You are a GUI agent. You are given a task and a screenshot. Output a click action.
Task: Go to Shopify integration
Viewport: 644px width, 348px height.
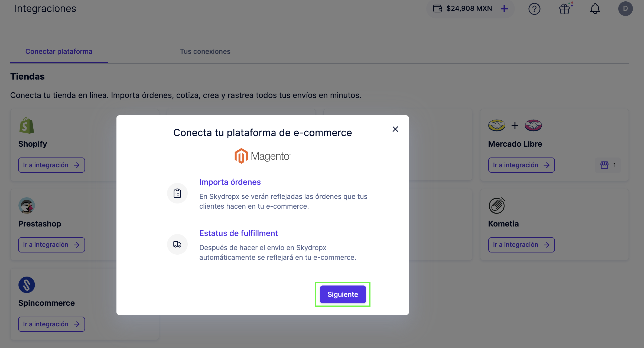pyautogui.click(x=51, y=165)
